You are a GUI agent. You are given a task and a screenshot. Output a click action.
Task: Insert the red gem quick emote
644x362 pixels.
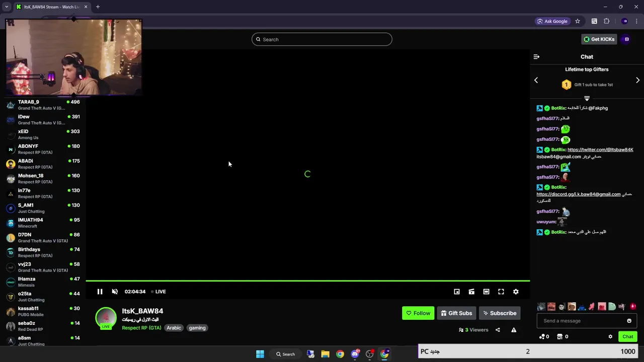(x=633, y=307)
